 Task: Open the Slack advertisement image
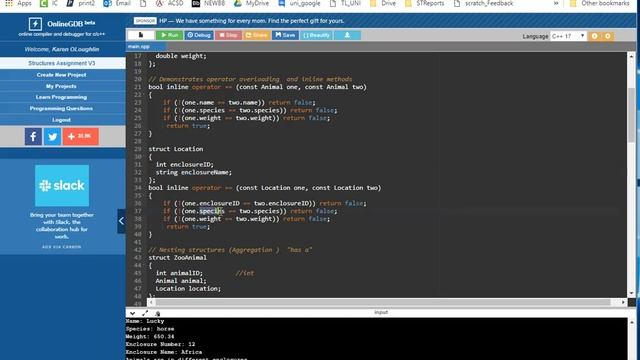pos(62,186)
